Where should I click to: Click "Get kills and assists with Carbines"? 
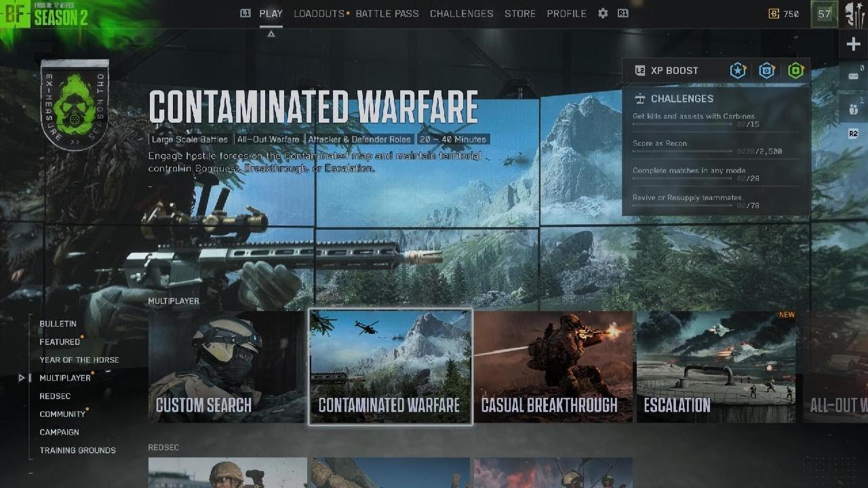click(x=694, y=117)
